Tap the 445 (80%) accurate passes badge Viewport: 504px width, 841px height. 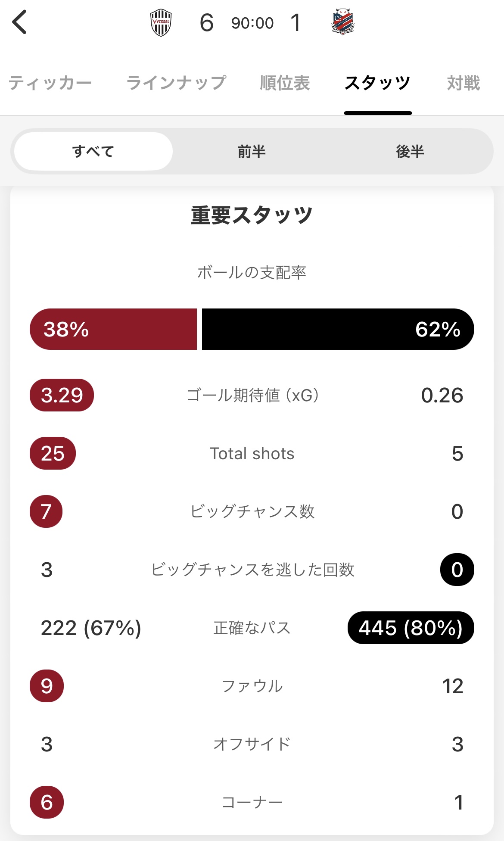411,628
